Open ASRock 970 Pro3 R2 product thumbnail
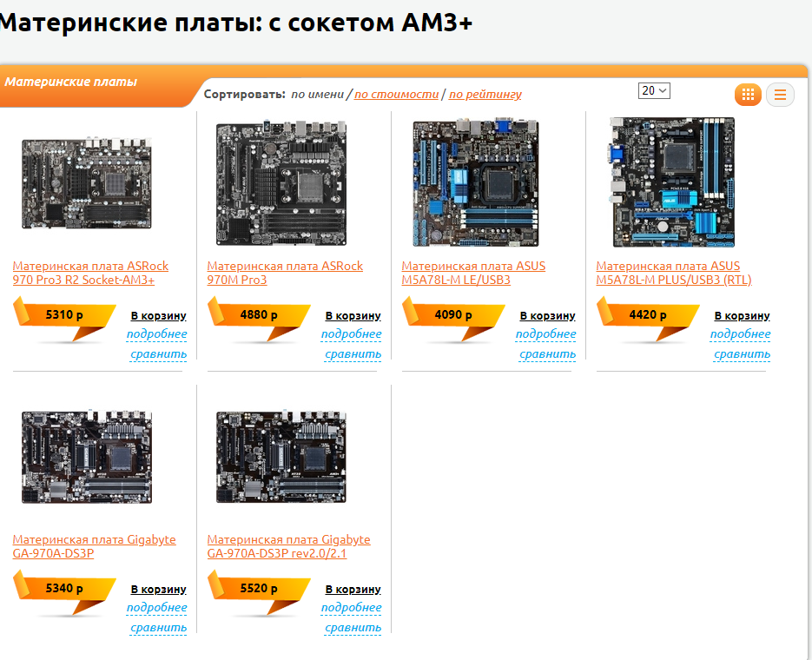 87,182
